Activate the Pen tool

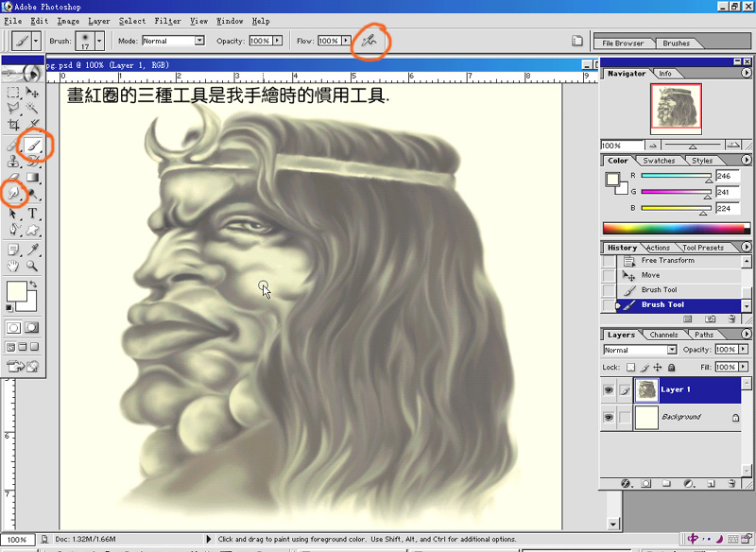[13, 230]
